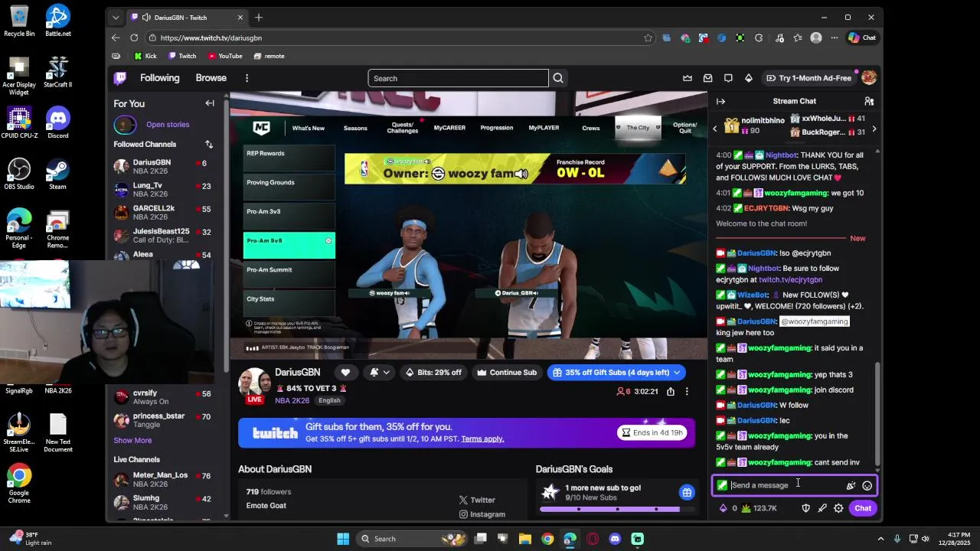Show hidden system tray icons
Screen dimensions: 980x551
(x=880, y=539)
